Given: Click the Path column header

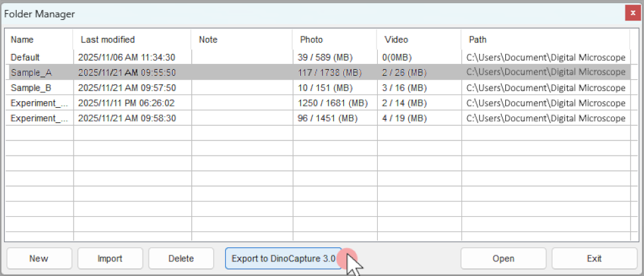Looking at the screenshot, I should tap(545, 40).
